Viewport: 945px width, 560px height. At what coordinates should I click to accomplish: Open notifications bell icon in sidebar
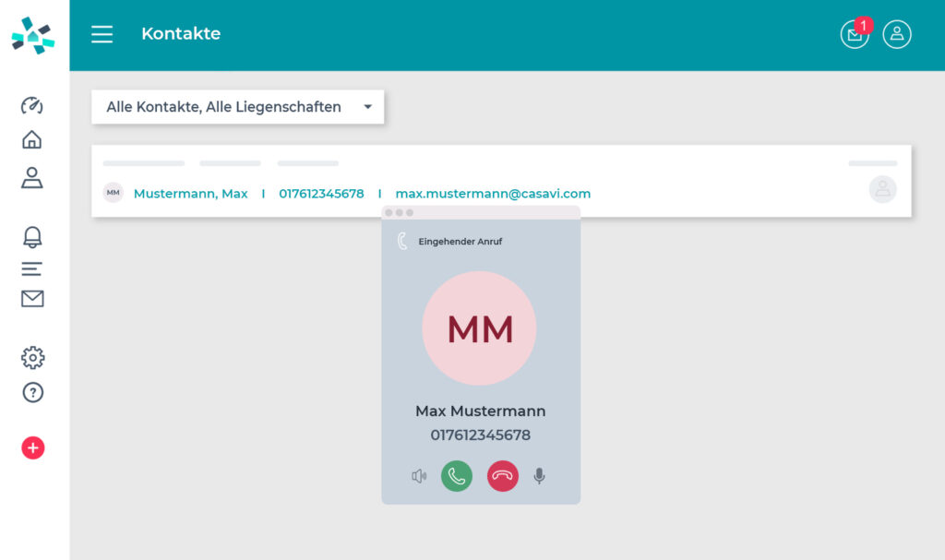pyautogui.click(x=32, y=237)
